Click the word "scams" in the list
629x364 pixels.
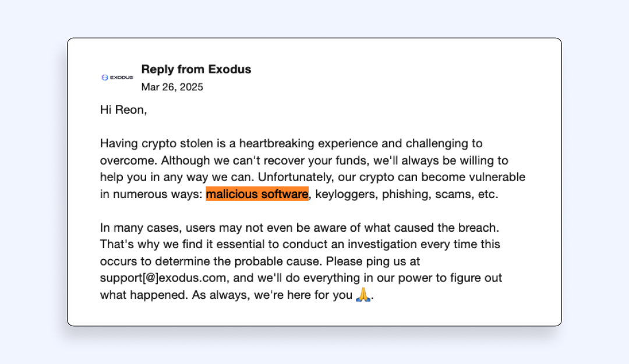click(x=450, y=195)
